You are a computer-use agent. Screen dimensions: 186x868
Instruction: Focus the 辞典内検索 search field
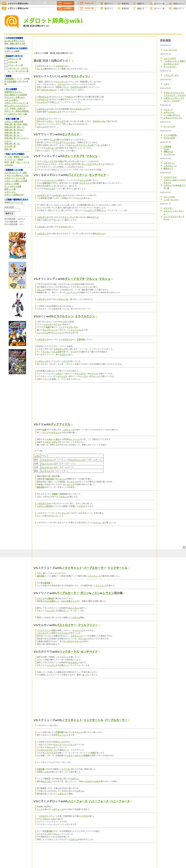pos(12,210)
